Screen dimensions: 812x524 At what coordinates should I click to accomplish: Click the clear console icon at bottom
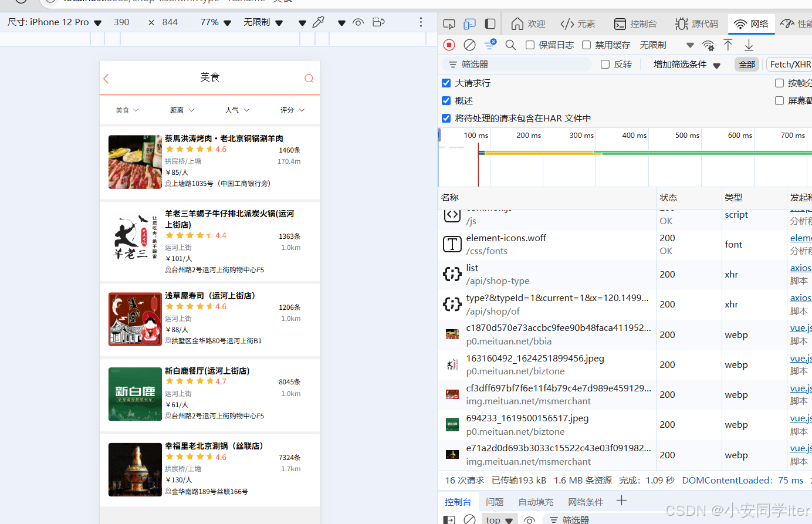[469, 519]
